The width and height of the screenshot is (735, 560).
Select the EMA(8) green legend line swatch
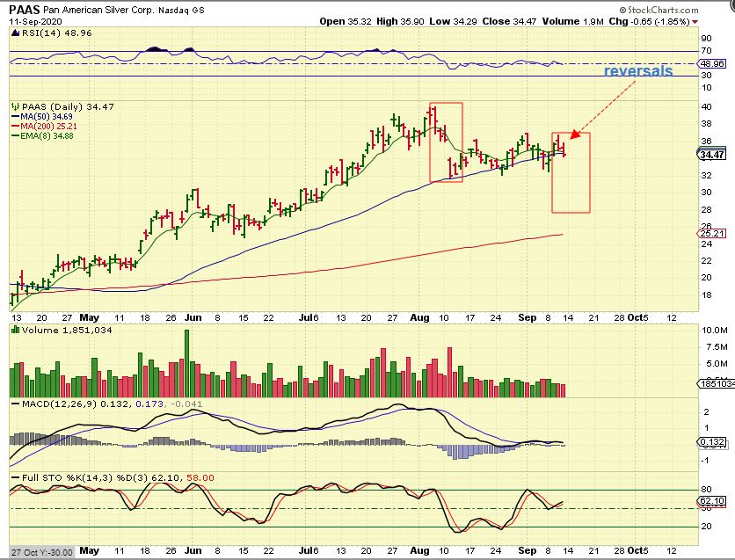coord(15,136)
